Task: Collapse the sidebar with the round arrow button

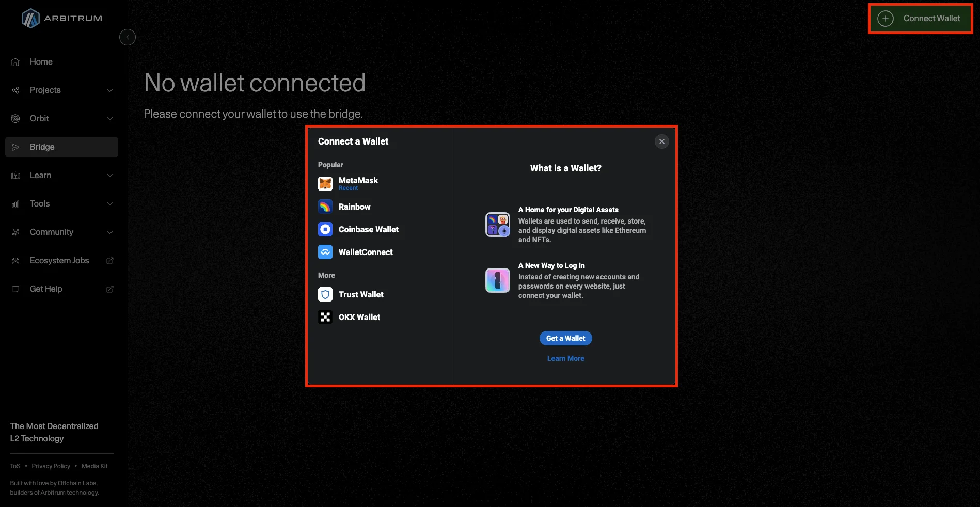Action: tap(128, 37)
